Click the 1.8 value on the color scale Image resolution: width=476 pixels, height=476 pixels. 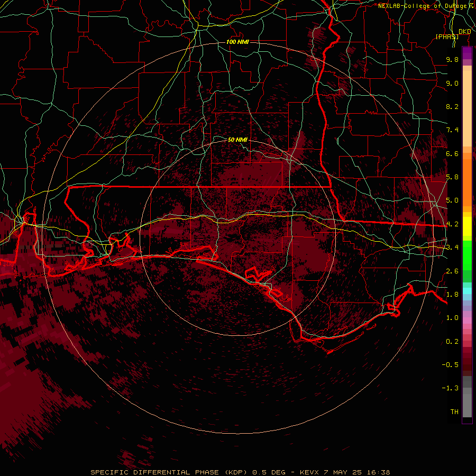point(452,295)
